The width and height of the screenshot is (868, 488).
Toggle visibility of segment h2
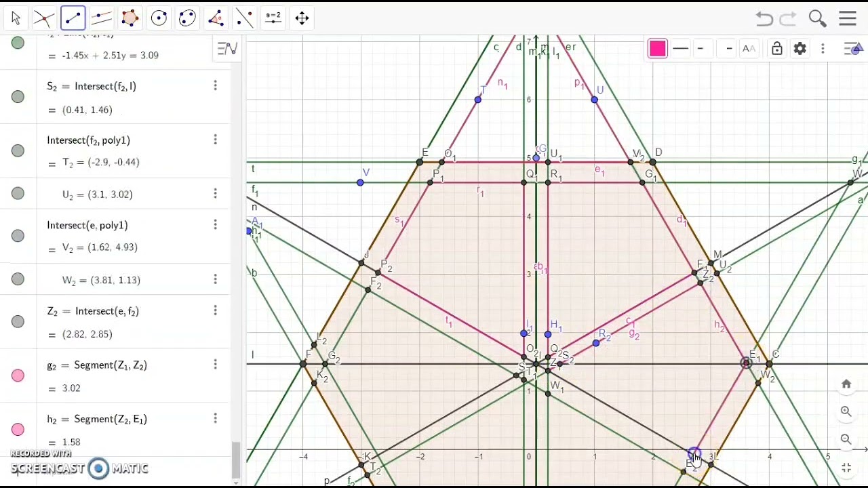point(18,430)
